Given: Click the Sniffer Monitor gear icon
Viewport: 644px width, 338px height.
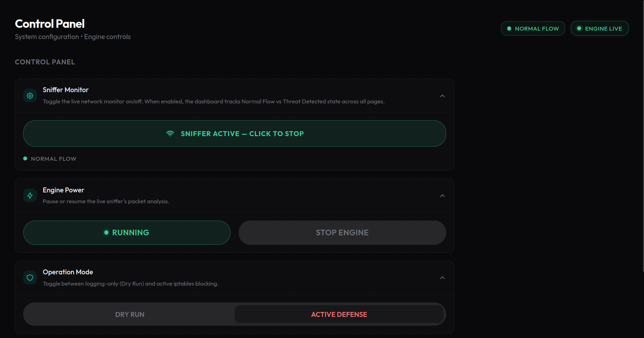Looking at the screenshot, I should (x=30, y=96).
